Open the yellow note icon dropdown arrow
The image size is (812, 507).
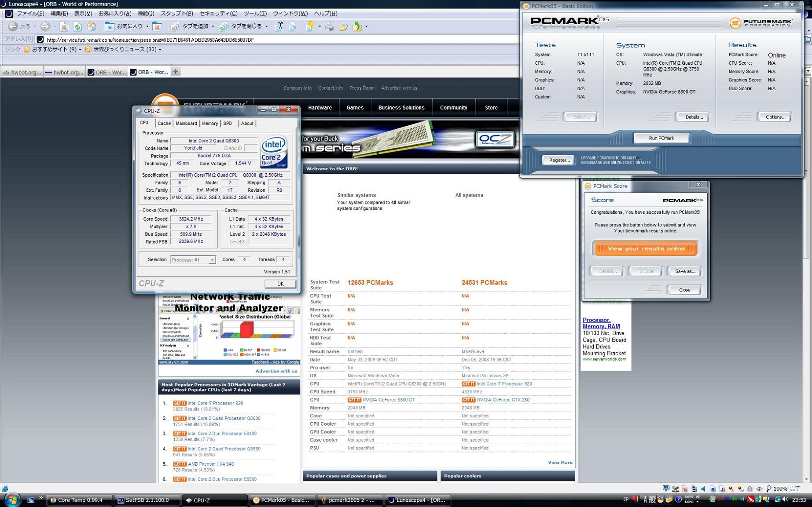click(x=320, y=26)
